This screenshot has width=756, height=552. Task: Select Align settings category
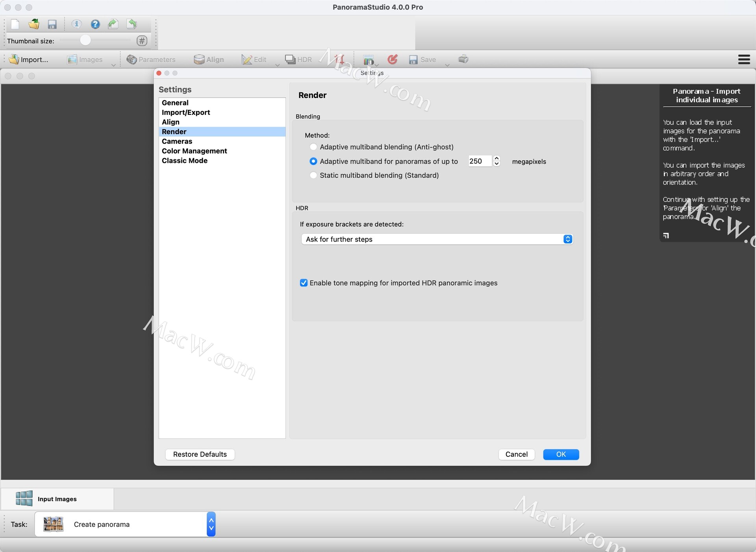pyautogui.click(x=222, y=122)
